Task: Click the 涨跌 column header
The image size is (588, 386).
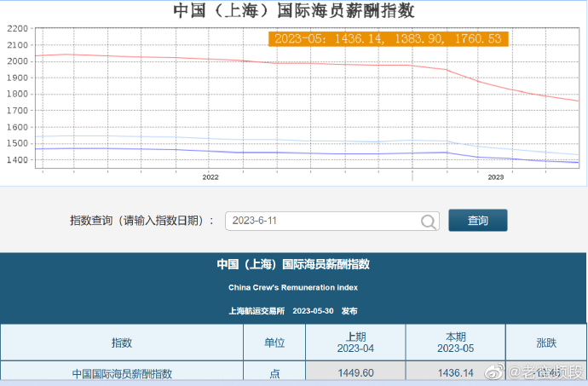Action: pos(546,343)
